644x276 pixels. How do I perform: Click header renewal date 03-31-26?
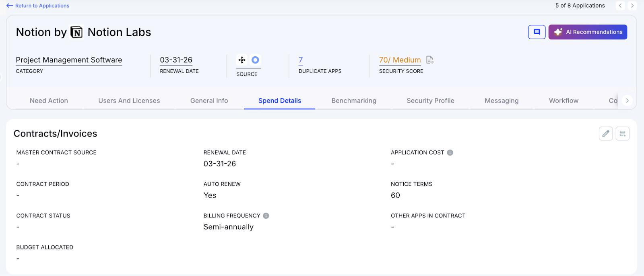coord(176,60)
